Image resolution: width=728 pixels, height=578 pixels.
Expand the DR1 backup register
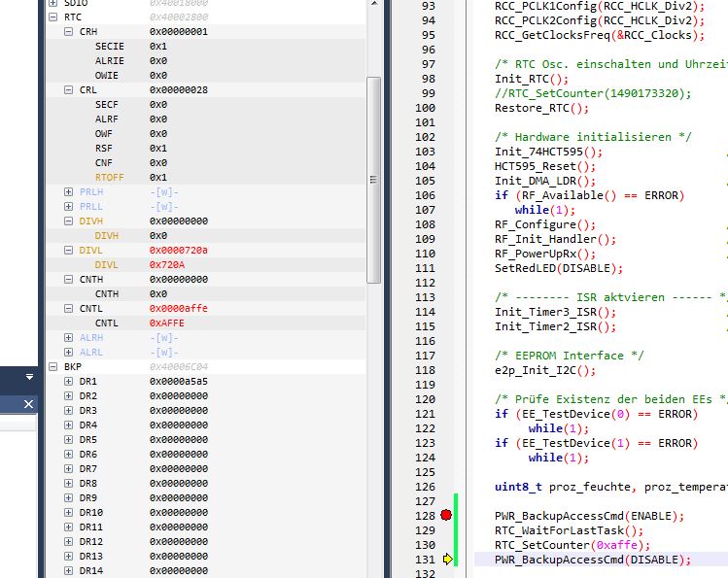[x=68, y=382]
